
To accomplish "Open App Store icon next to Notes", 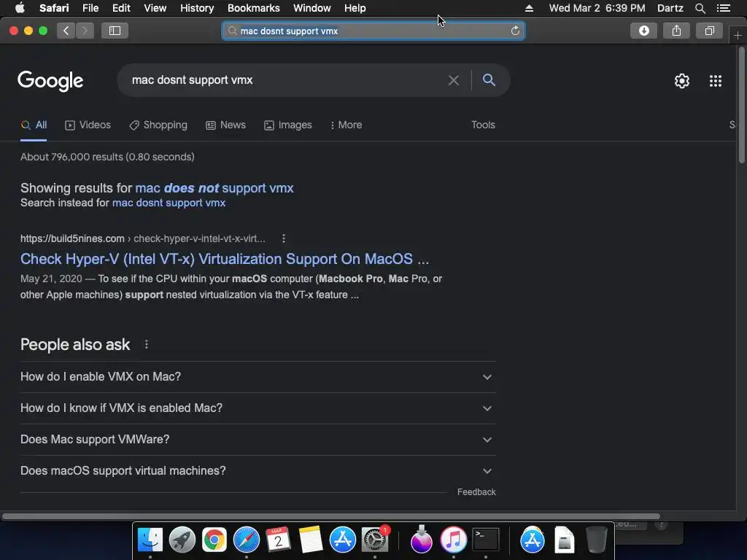I will pos(343,540).
